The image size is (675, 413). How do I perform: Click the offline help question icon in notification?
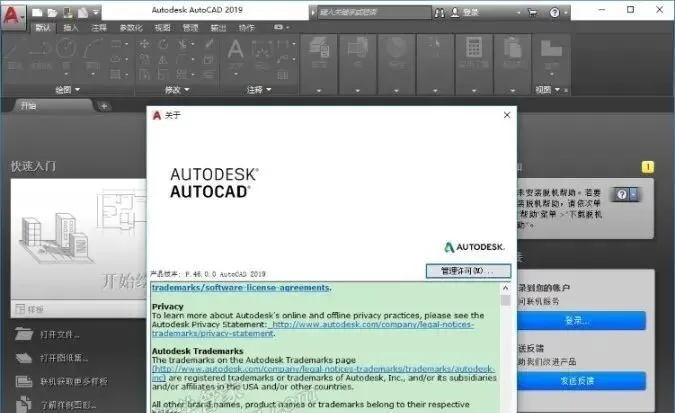coord(622,194)
